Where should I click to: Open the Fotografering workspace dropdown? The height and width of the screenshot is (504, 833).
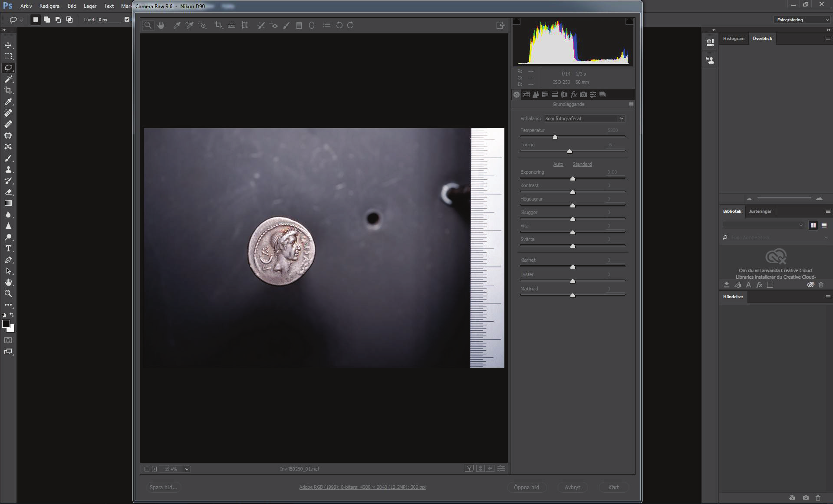pyautogui.click(x=802, y=20)
